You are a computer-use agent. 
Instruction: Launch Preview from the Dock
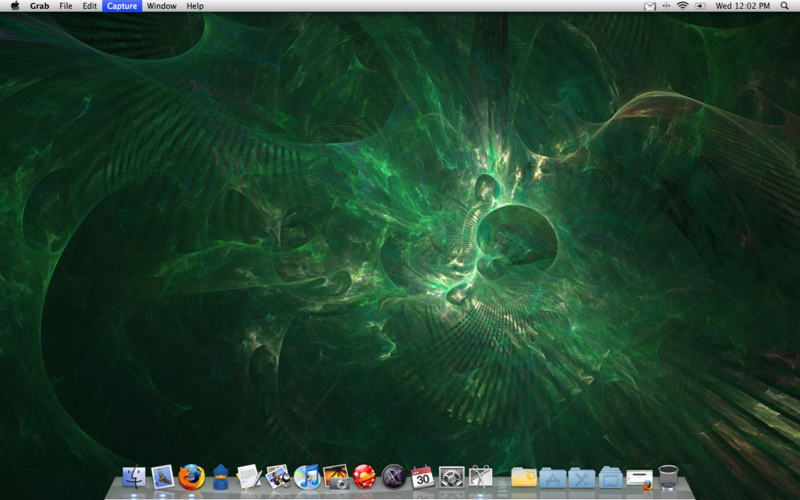point(278,477)
